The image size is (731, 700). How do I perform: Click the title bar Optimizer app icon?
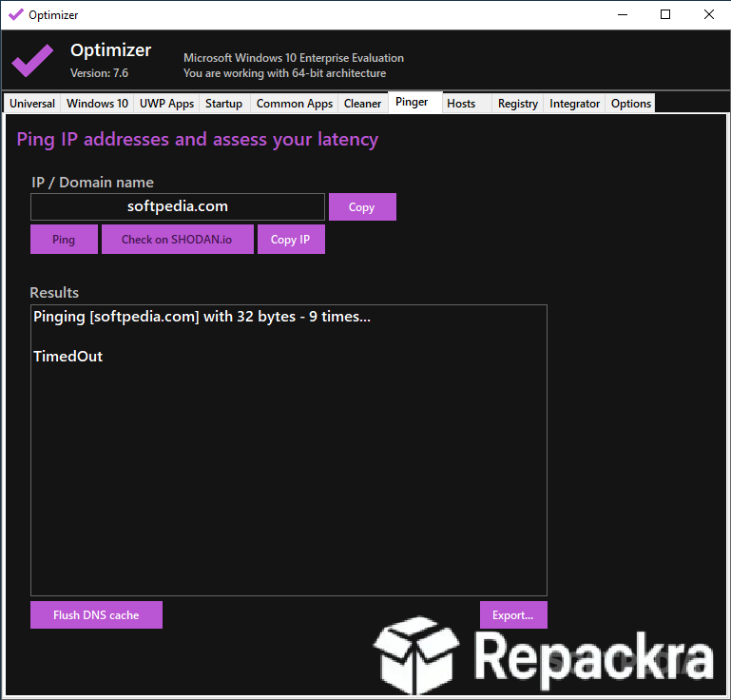[x=16, y=15]
